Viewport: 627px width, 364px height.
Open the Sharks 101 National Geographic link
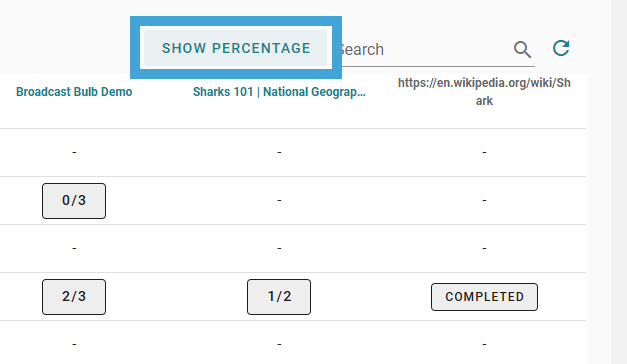tap(279, 92)
